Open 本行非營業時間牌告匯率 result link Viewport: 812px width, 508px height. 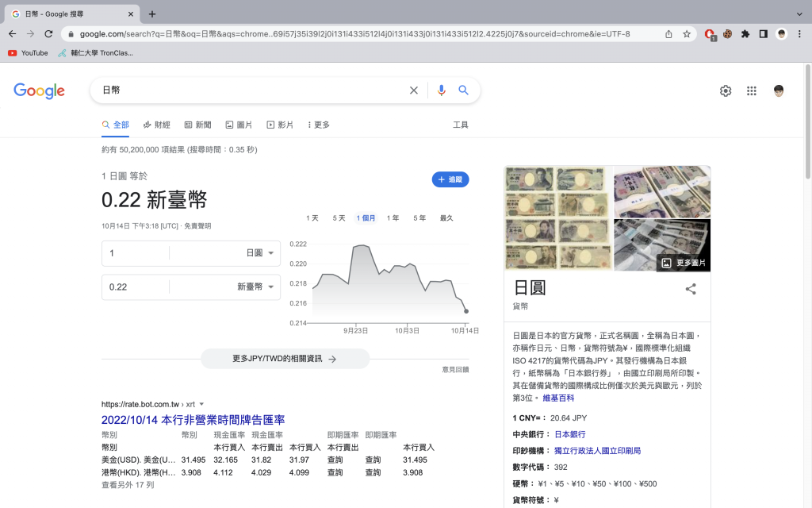point(193,420)
